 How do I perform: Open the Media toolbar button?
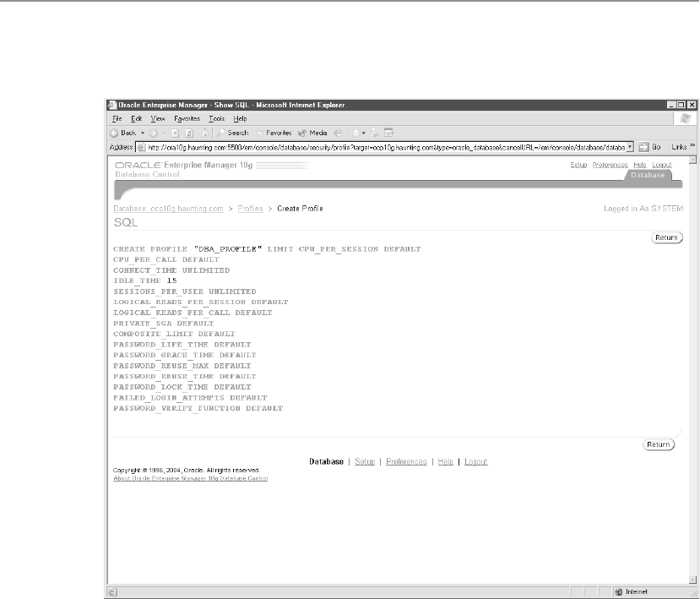(312, 133)
